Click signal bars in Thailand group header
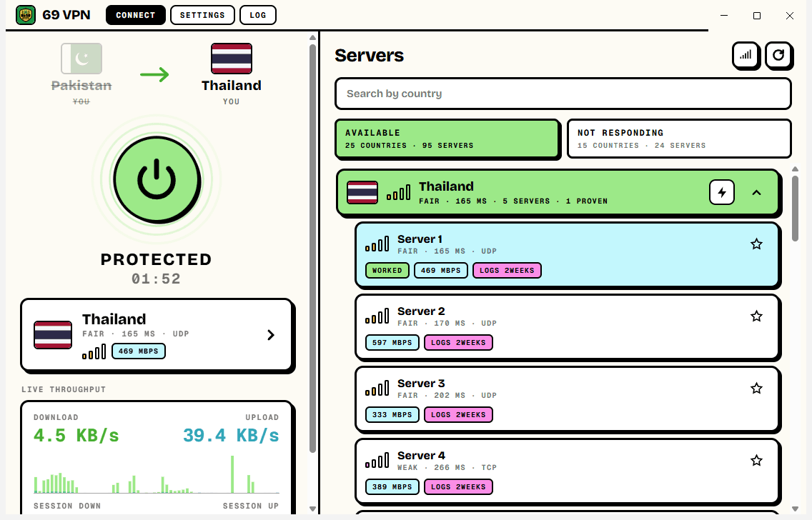The image size is (812, 520). [398, 192]
